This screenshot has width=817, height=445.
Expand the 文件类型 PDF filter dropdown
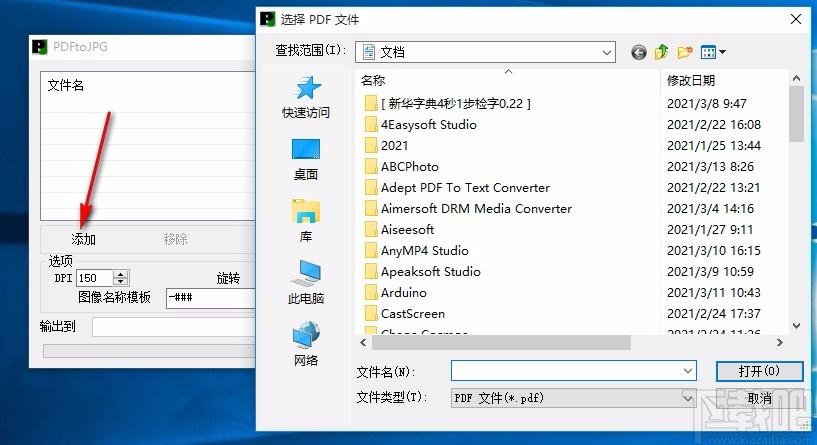point(688,399)
